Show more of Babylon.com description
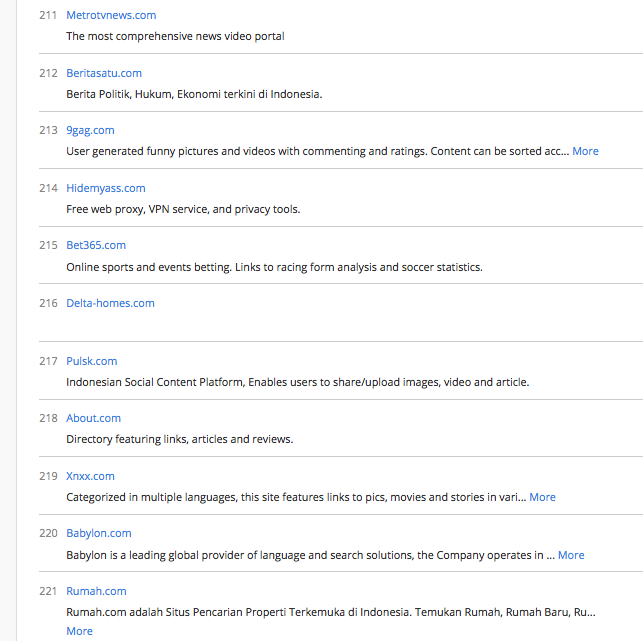This screenshot has height=641, width=643. (x=571, y=555)
